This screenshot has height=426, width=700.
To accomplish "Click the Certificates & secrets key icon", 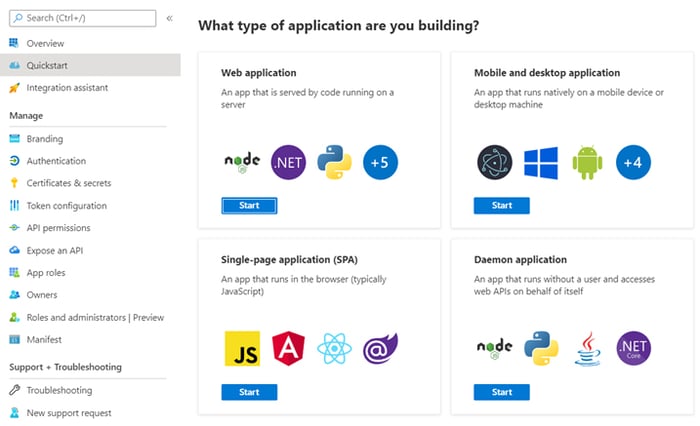I will 14,183.
